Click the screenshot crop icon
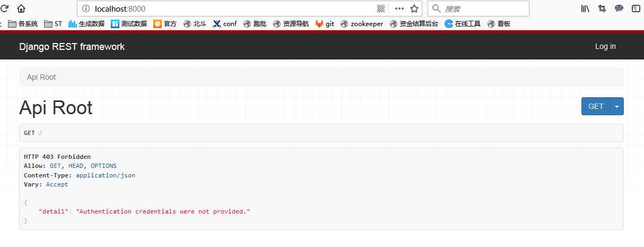Image resolution: width=644 pixels, height=247 pixels. (x=602, y=8)
